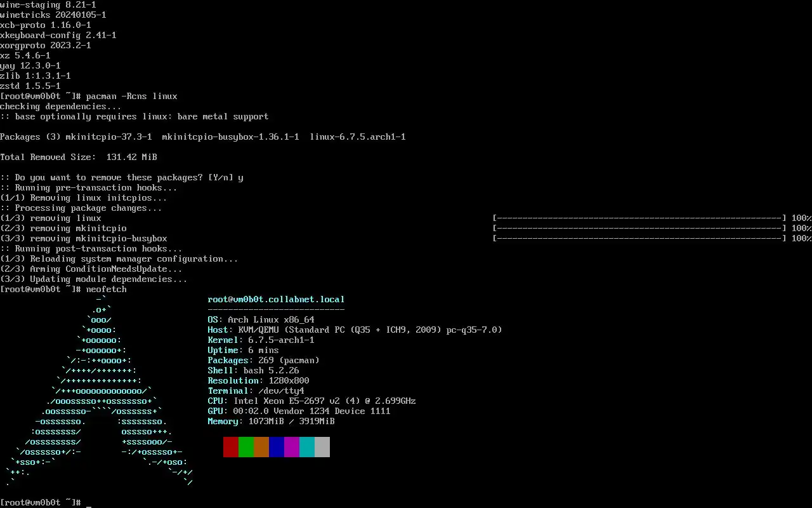Click the progress bar for removing mkinitcpio-busybox
This screenshot has height=508, width=812.
639,239
